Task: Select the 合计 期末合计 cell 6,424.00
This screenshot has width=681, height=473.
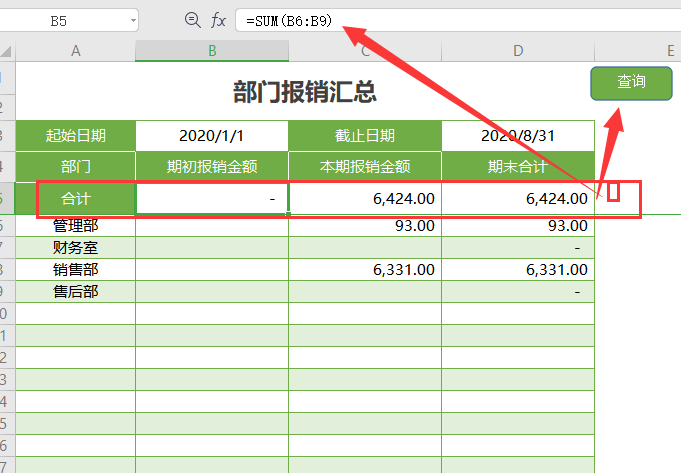Action: point(518,198)
